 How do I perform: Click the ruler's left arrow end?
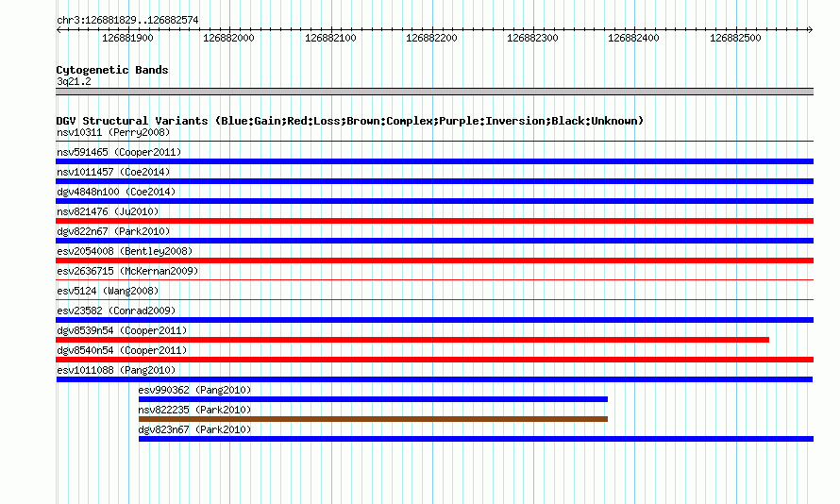[x=59, y=29]
